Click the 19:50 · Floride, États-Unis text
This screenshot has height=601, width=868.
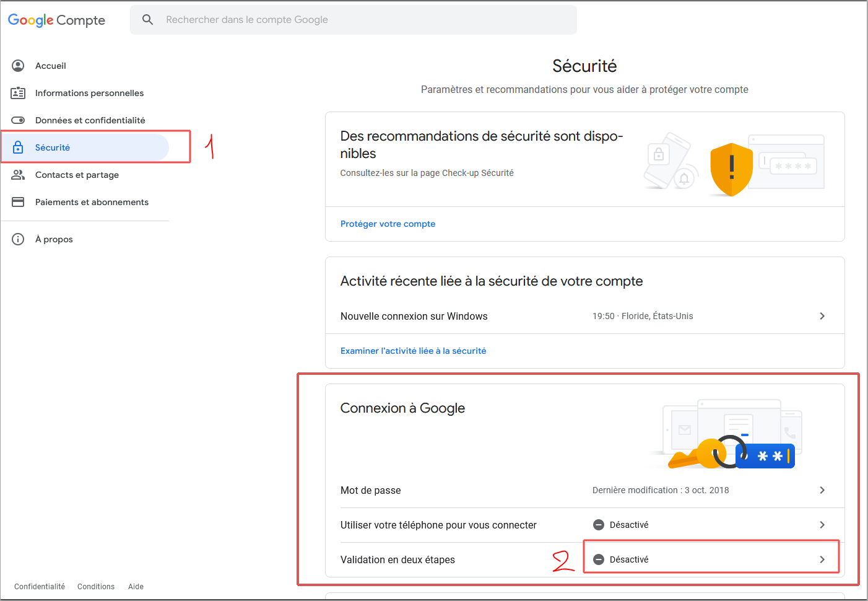click(643, 316)
